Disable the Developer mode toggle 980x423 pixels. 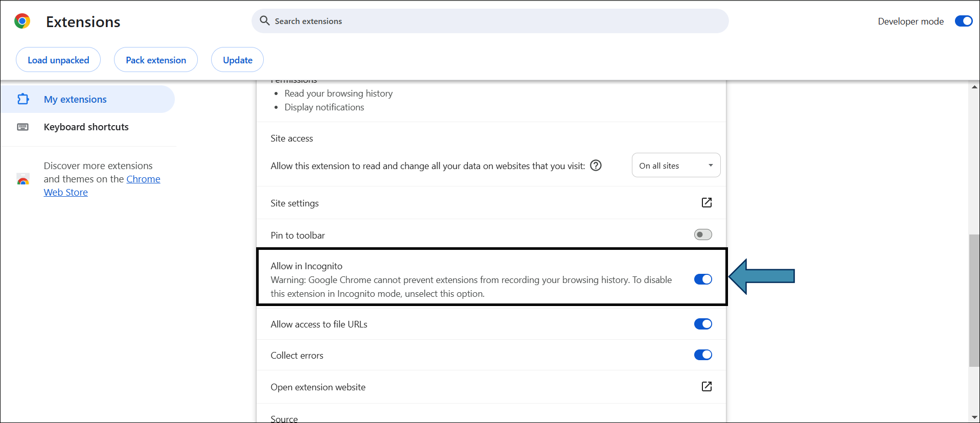[963, 21]
